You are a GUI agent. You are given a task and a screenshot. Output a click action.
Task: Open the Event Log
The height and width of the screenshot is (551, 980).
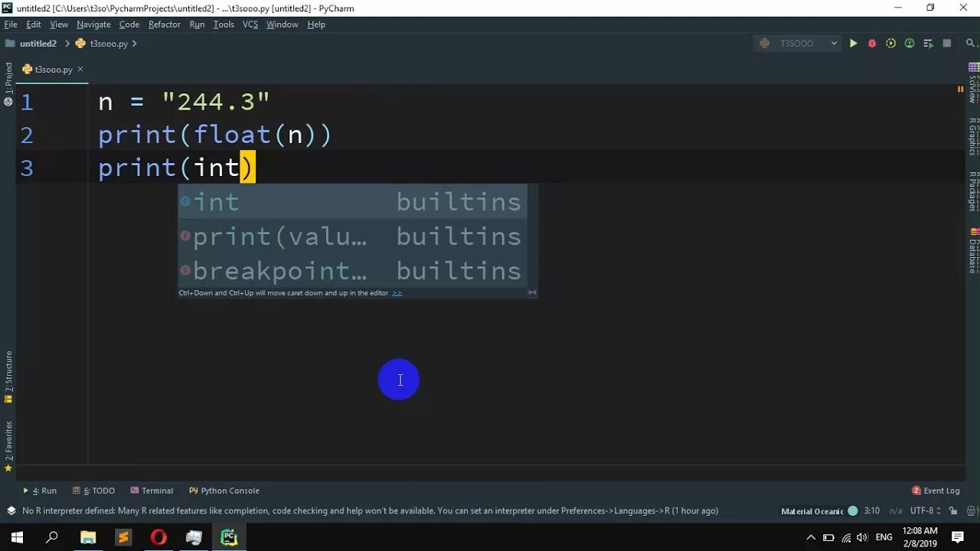click(x=936, y=491)
